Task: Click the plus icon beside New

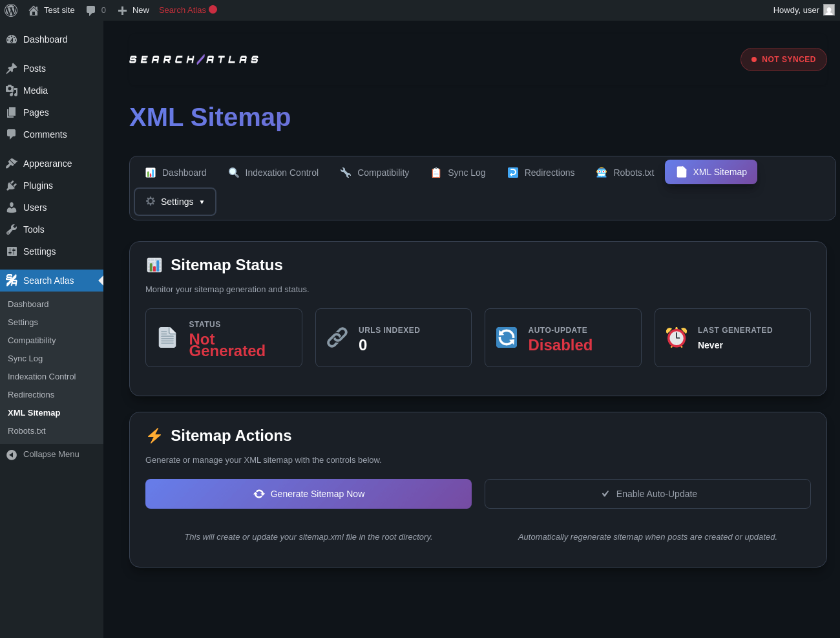Action: 122,10
